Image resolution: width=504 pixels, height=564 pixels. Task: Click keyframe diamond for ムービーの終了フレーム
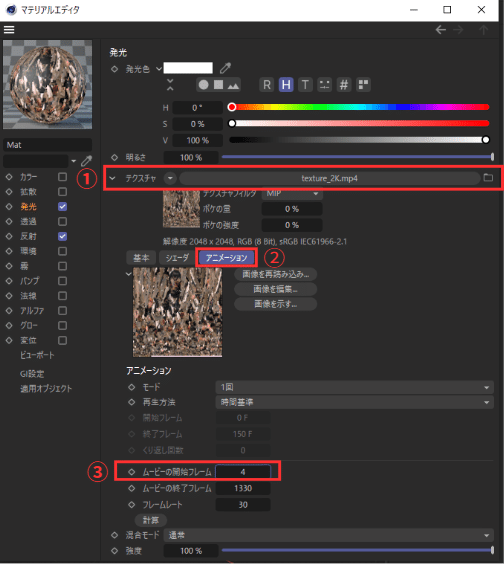point(132,488)
